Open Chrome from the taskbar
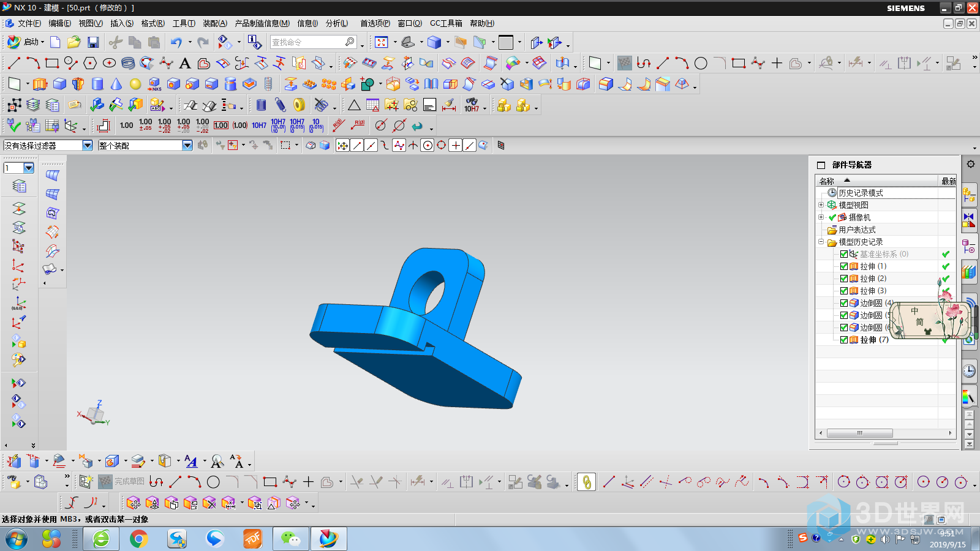980x551 pixels. point(138,539)
